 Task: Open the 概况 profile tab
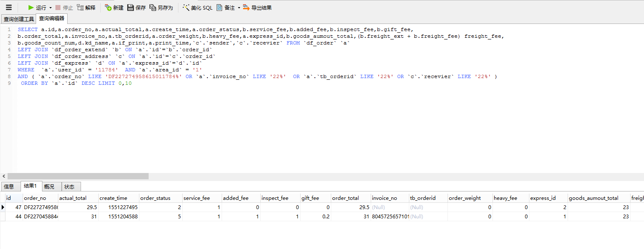click(x=49, y=186)
